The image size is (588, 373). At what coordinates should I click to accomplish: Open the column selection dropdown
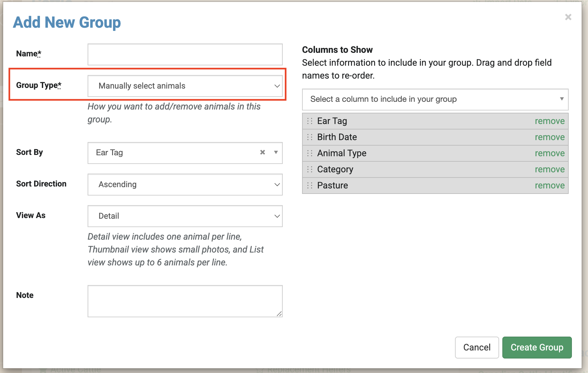point(435,99)
